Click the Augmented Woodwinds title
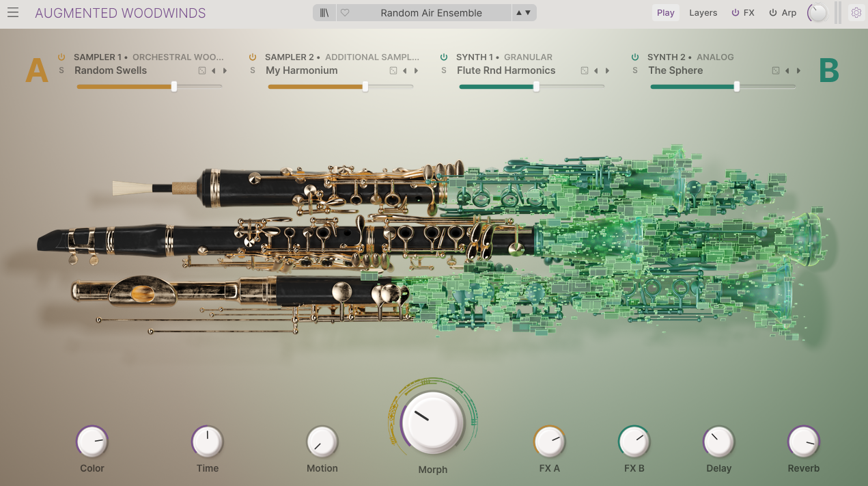The width and height of the screenshot is (868, 486). point(120,13)
